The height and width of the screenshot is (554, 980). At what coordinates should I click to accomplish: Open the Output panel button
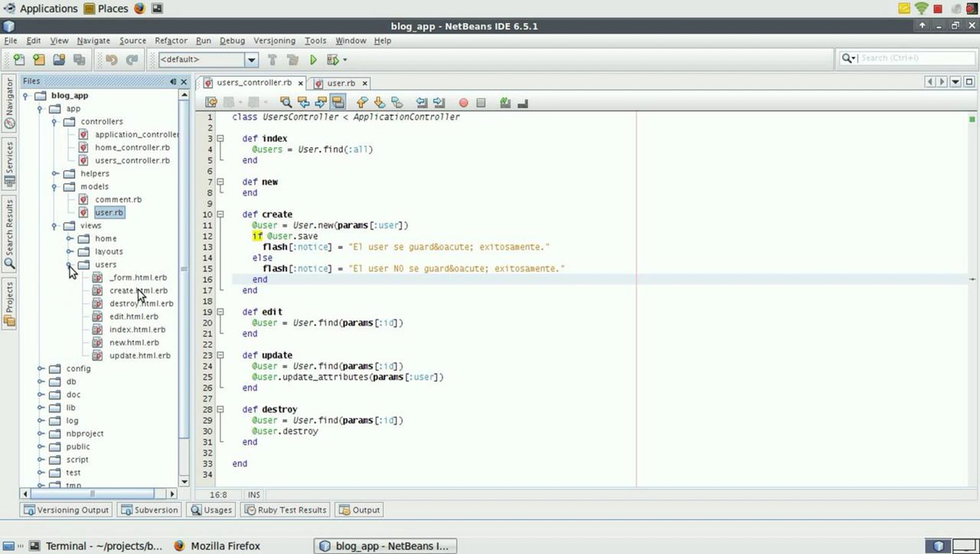tap(359, 510)
